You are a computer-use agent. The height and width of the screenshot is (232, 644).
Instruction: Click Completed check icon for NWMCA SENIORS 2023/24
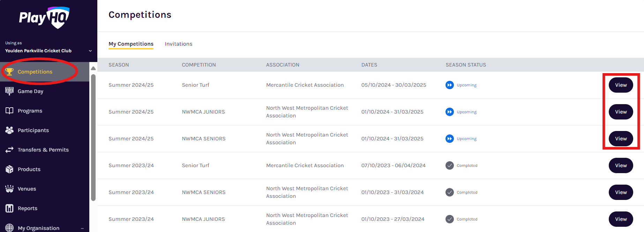(x=450, y=192)
